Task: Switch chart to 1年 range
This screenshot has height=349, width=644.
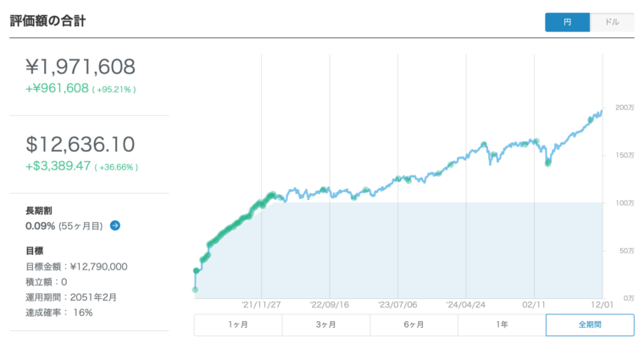Action: (502, 325)
